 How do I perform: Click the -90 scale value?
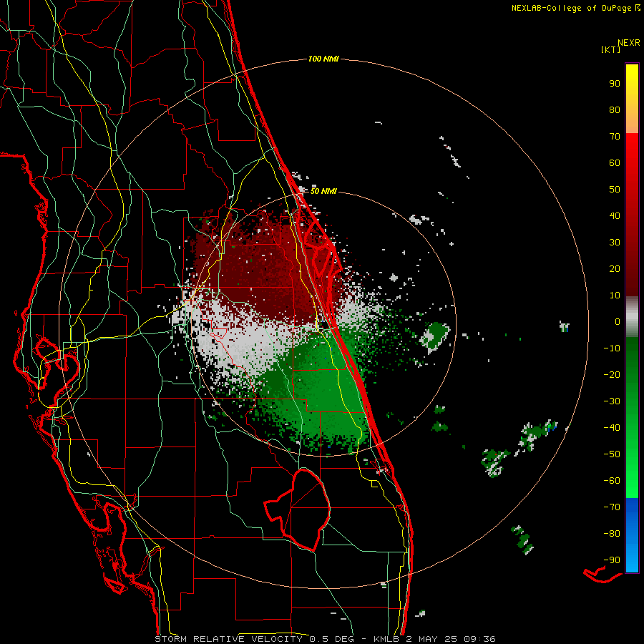tap(612, 560)
